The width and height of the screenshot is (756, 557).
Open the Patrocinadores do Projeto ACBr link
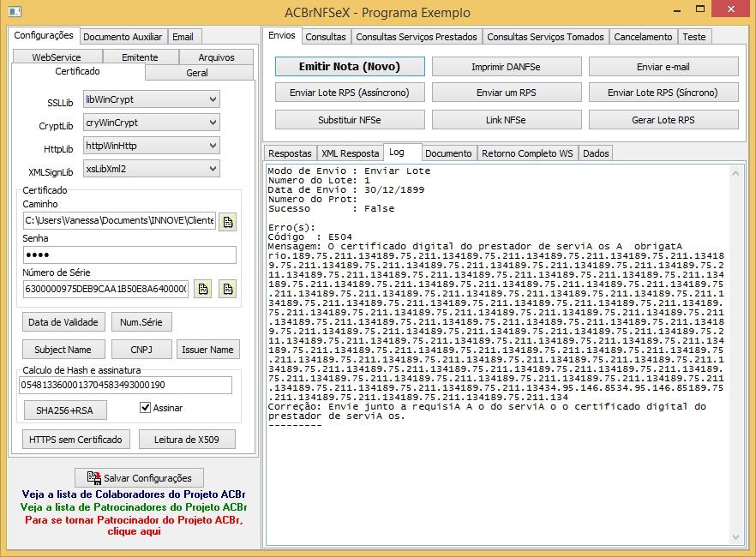(134, 507)
